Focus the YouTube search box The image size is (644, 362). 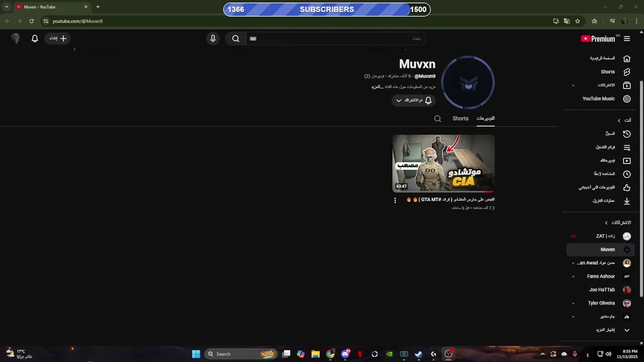pyautogui.click(x=336, y=38)
